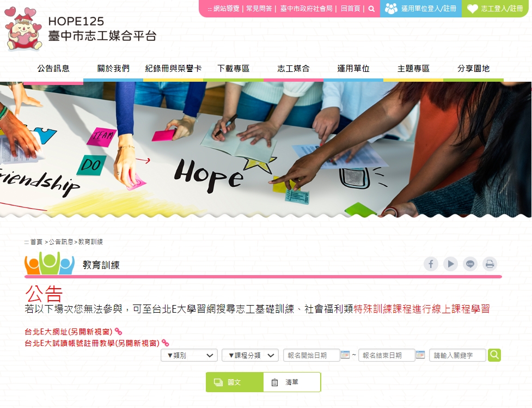532x408 pixels.
Task: Open calendar picker for 報名結束日期
Action: [420, 355]
